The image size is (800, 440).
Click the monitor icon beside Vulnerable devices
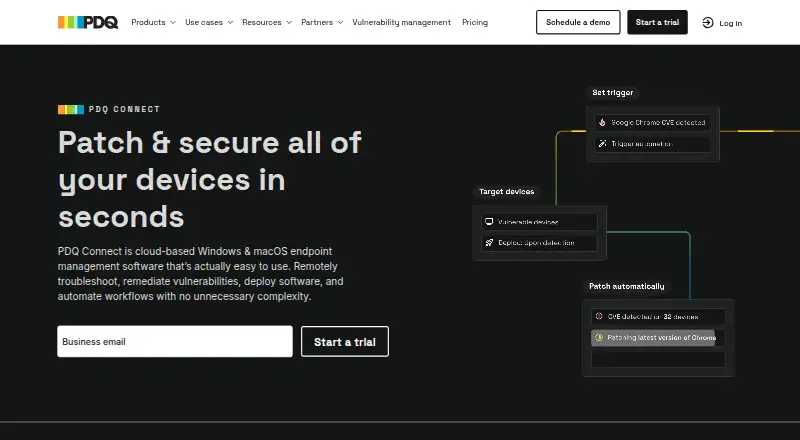tap(489, 222)
